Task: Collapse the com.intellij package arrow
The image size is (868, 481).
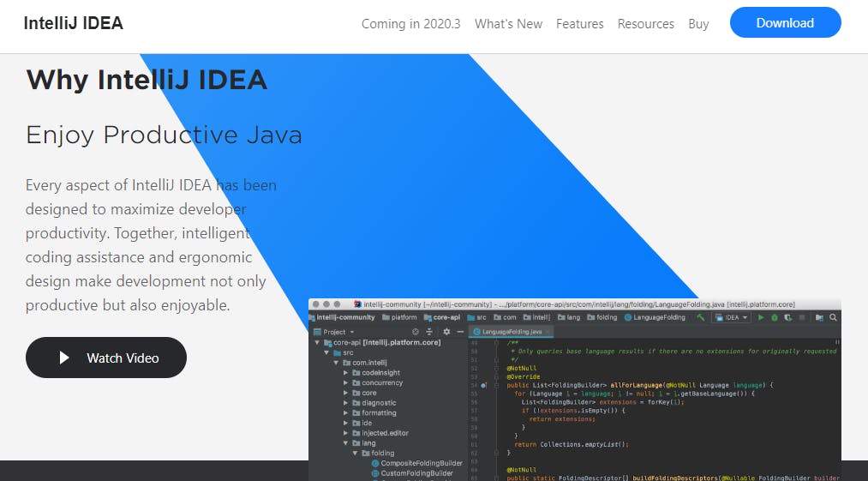Action: 336,363
